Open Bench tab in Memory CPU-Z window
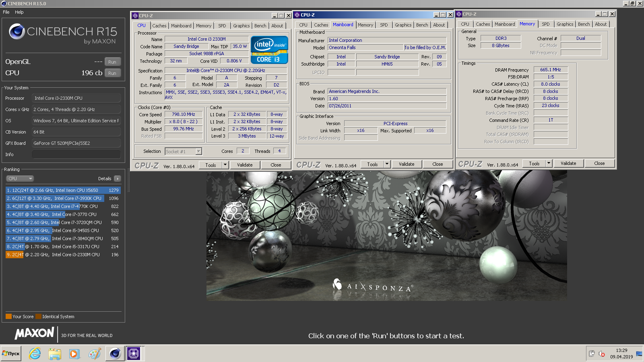The width and height of the screenshot is (644, 362). (x=584, y=24)
